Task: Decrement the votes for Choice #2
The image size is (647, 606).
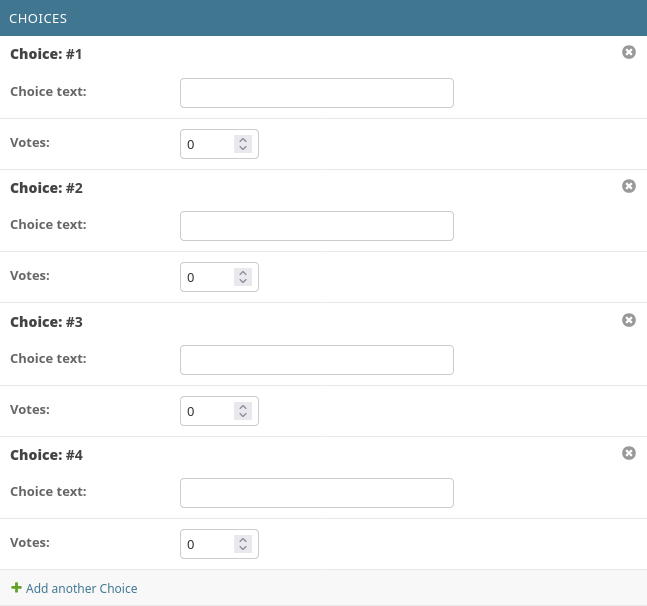Action: 243,282
